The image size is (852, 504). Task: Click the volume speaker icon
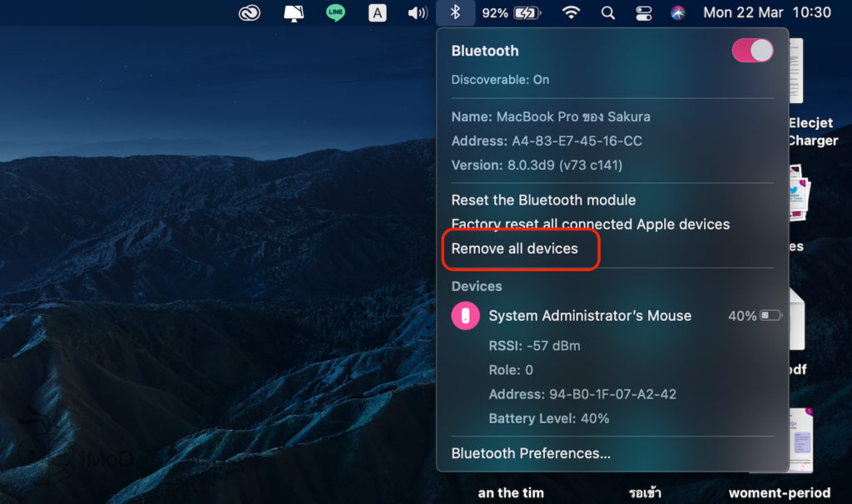417,12
